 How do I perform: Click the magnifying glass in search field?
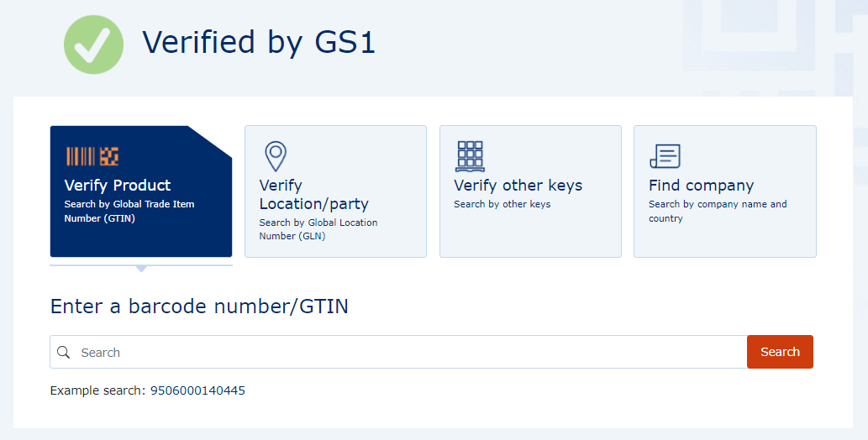click(x=64, y=352)
